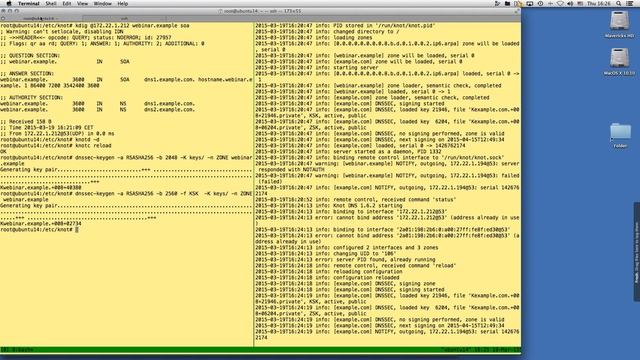Select the Mavericks HD drive on desktop
The width and height of the screenshot is (640, 360).
point(619,24)
